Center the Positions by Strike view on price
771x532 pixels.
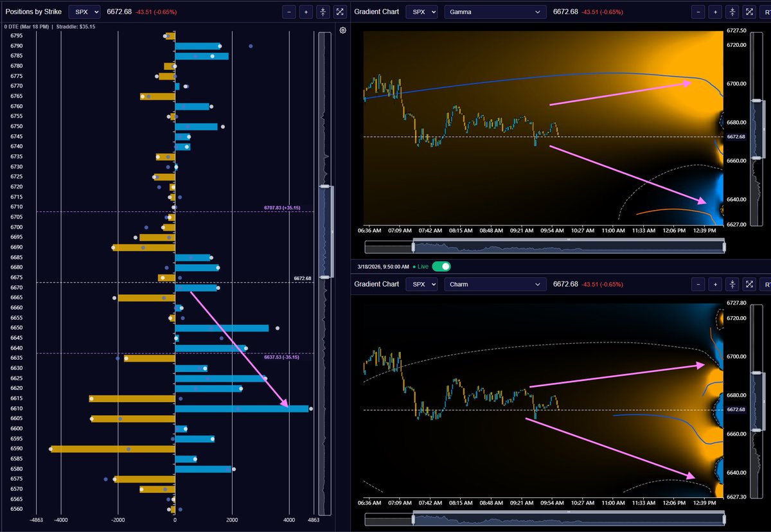[323, 12]
